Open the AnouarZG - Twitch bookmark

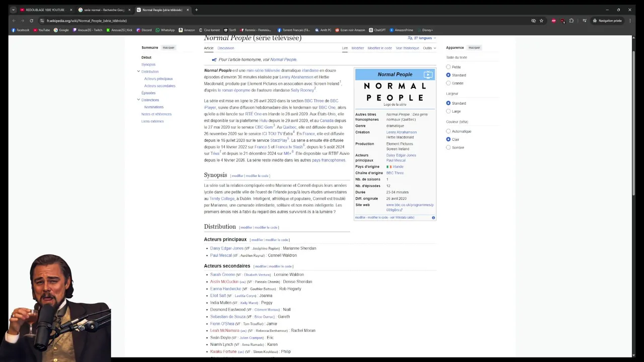tap(88, 30)
